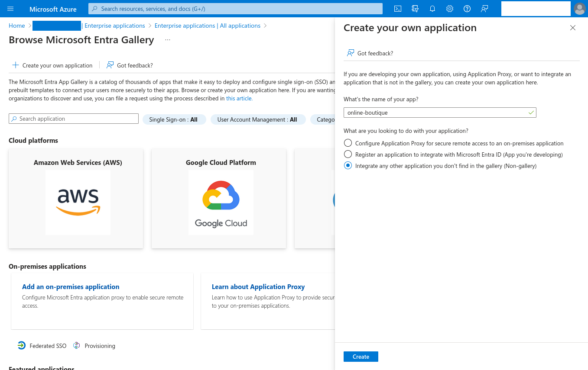
Task: Open the help question mark icon
Action: pos(467,9)
